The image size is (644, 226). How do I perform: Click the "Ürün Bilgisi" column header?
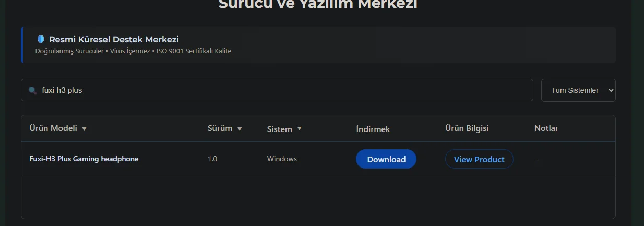click(x=467, y=128)
